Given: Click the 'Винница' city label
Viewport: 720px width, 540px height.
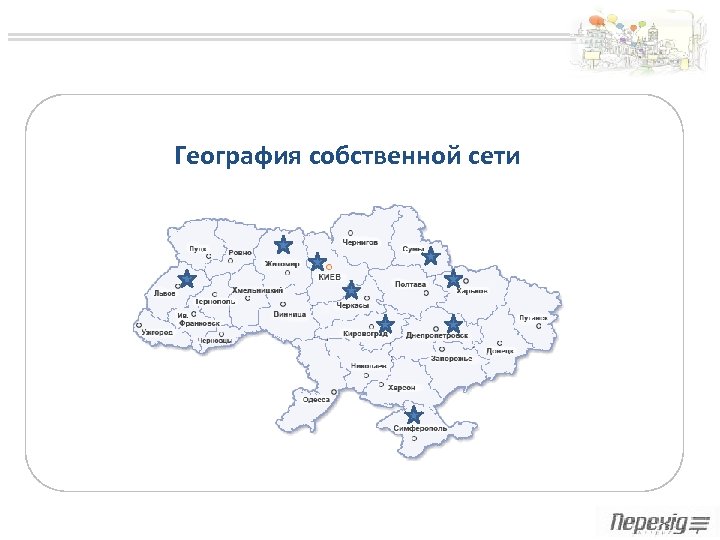Looking at the screenshot, I should pos(289,315).
